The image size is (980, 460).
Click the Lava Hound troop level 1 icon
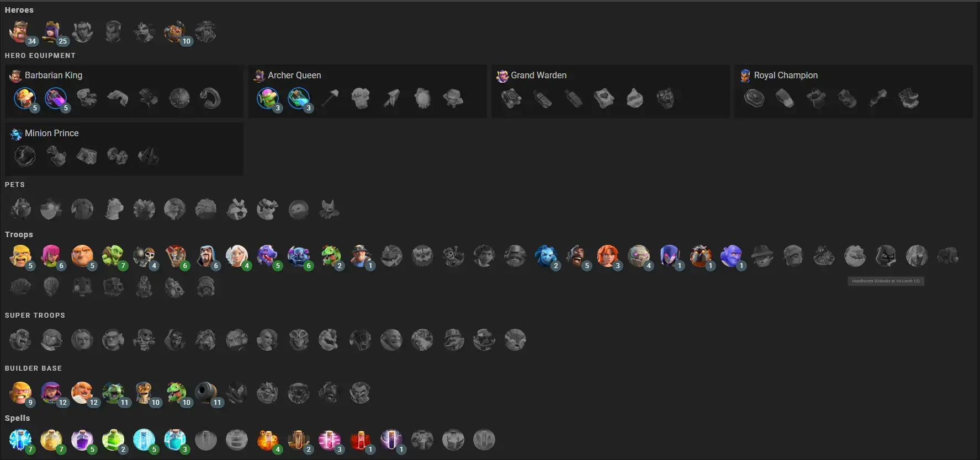pyautogui.click(x=700, y=256)
